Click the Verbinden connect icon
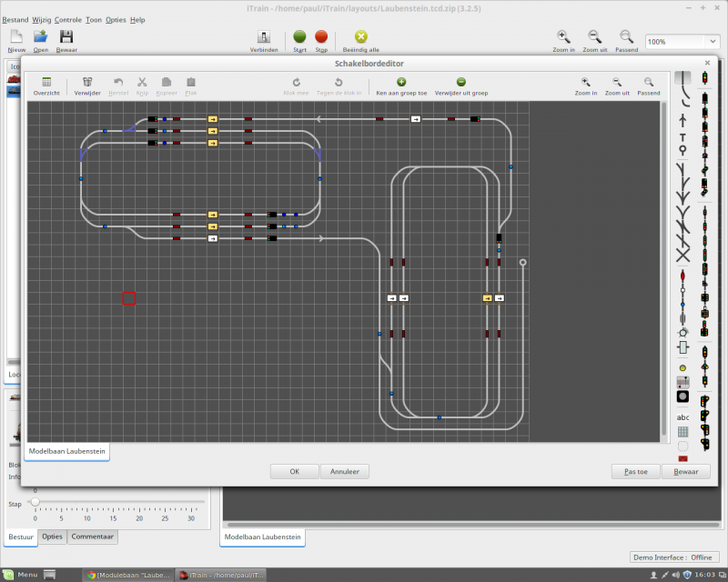The image size is (728, 582). [x=264, y=36]
